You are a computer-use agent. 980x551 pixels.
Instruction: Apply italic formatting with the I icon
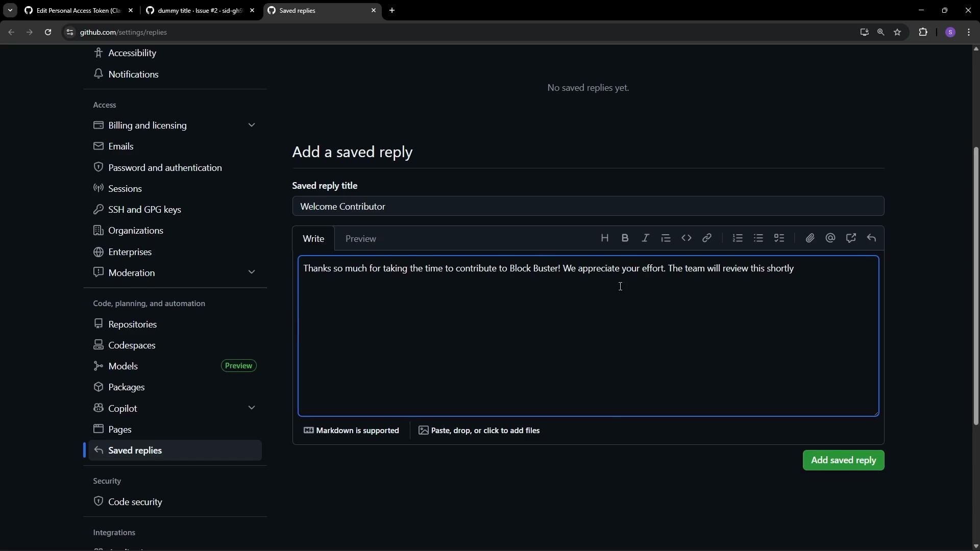645,238
